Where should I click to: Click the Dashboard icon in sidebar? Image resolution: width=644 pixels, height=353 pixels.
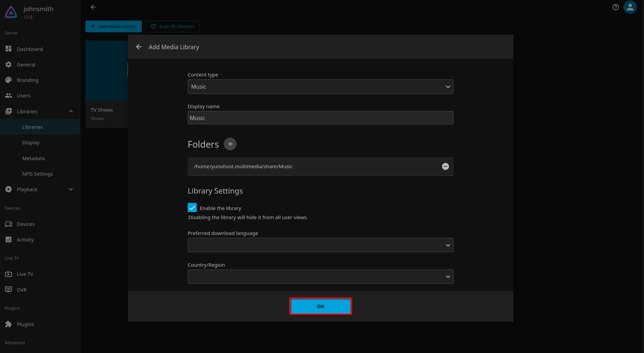point(8,49)
